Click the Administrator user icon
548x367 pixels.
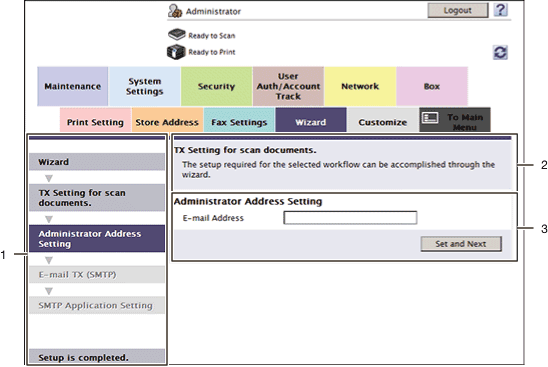175,11
